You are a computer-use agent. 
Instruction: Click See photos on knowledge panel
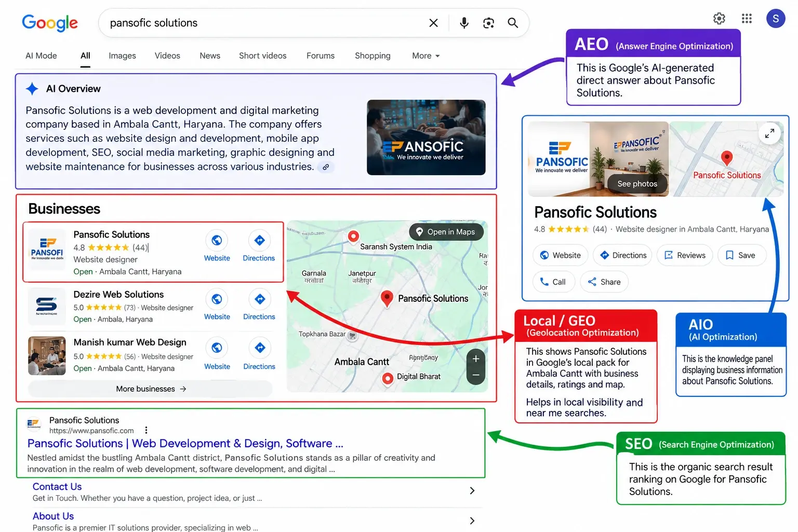637,183
